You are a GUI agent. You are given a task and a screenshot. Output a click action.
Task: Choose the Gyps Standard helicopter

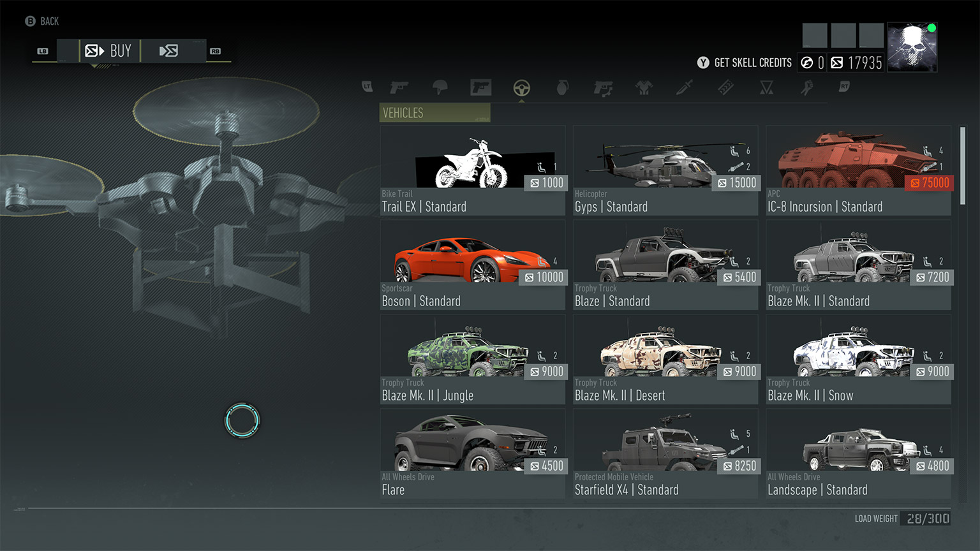[x=665, y=170]
